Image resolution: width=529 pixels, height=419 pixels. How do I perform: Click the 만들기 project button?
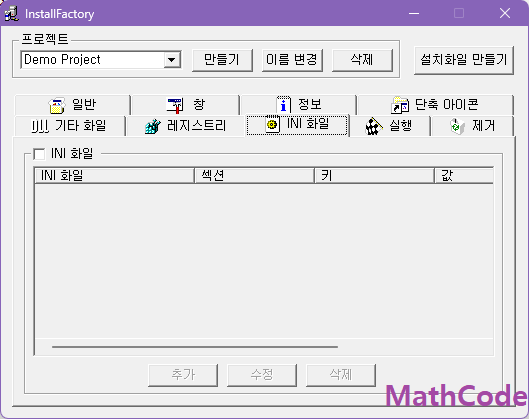[x=222, y=60]
